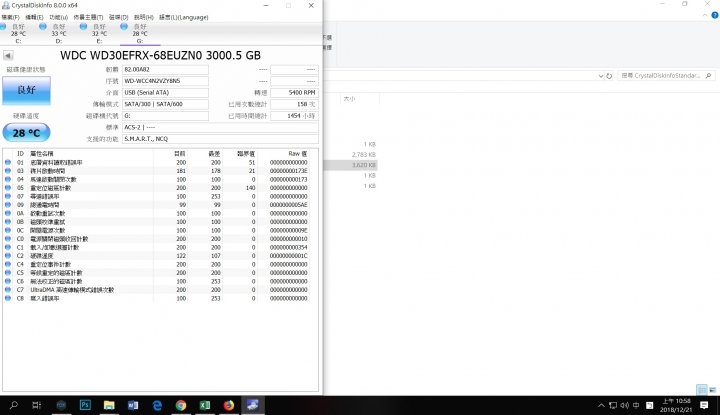Viewport: 720px width, 415px height.
Task: Open Excel from the taskbar
Action: [x=205, y=405]
